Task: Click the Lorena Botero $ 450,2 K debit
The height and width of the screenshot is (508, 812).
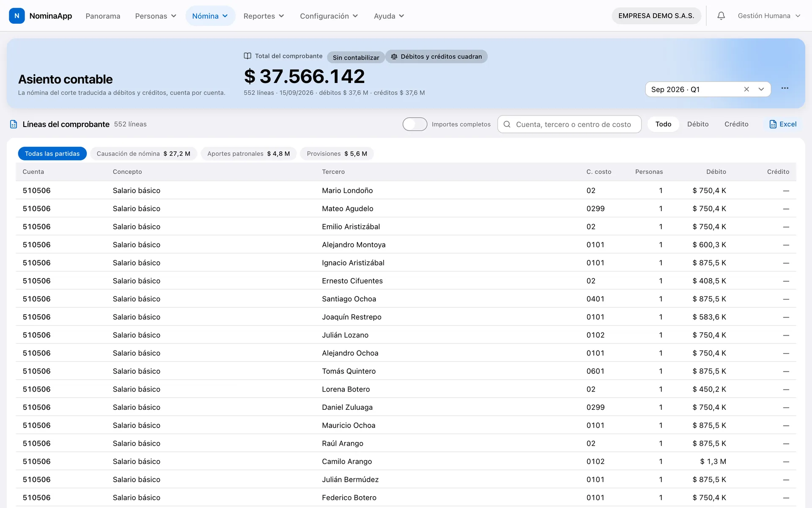Action: click(x=709, y=389)
